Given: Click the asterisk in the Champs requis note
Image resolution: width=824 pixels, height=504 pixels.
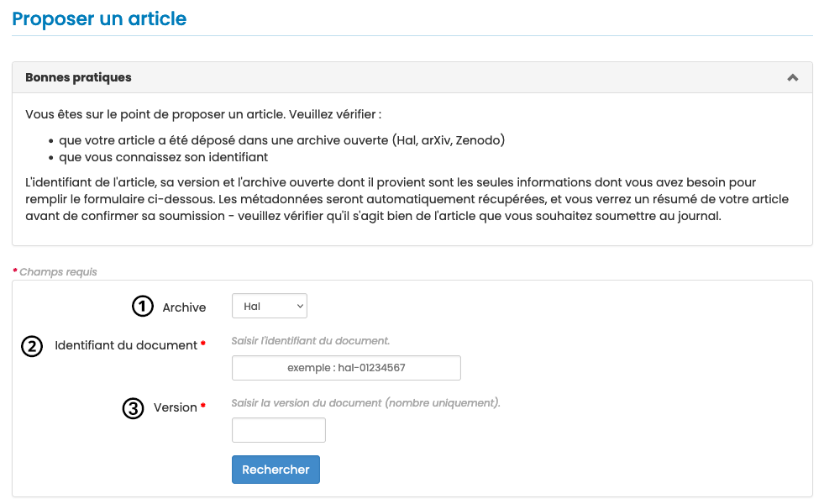Looking at the screenshot, I should click(x=14, y=270).
